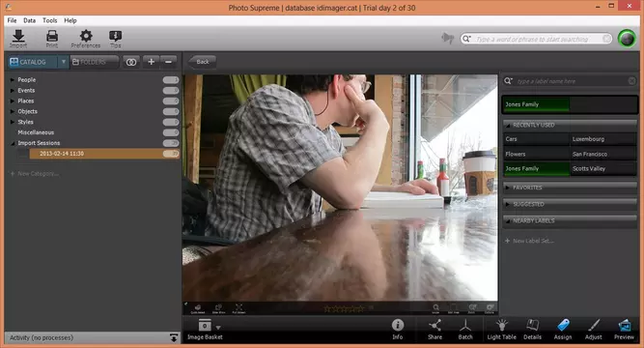The image size is (644, 348).
Task: Click the plus button in catalog header
Action: point(152,62)
